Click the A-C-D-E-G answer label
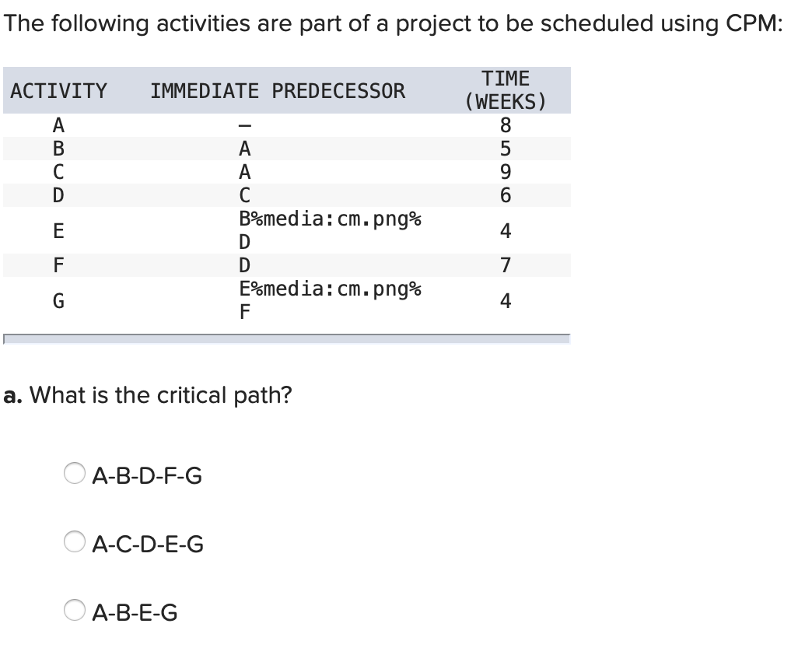Image resolution: width=812 pixels, height=655 pixels. coord(148,544)
